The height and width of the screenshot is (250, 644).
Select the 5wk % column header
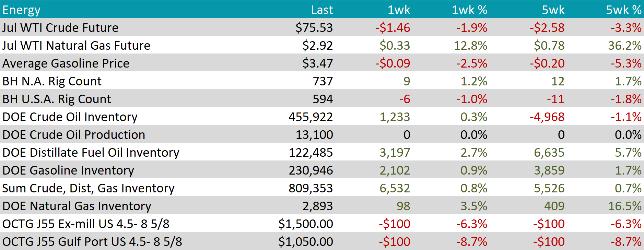(623, 10)
